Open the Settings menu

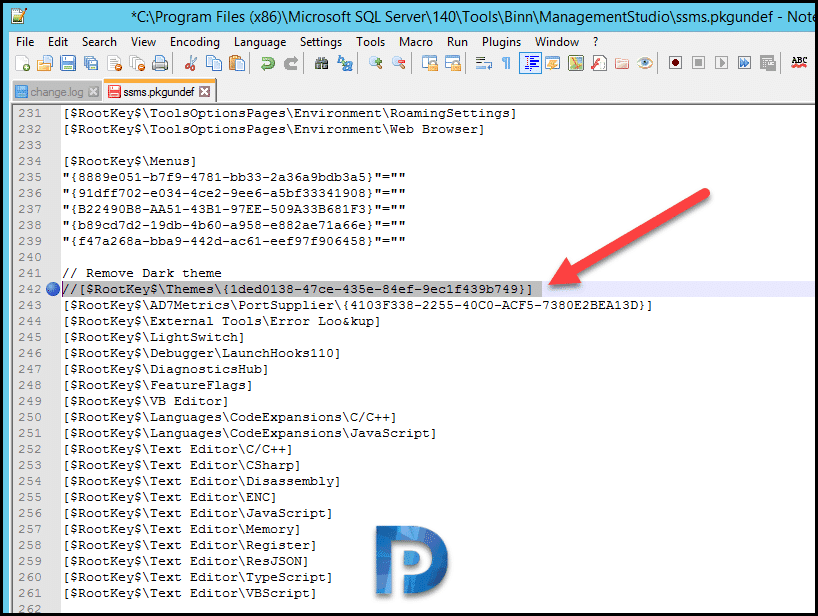click(321, 42)
